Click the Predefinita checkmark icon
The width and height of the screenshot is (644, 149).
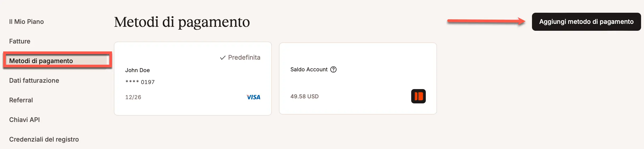coord(223,58)
